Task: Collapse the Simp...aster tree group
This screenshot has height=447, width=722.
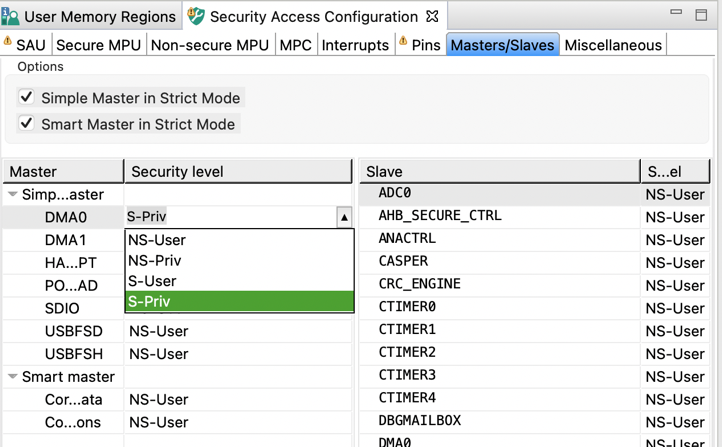Action: coord(13,194)
